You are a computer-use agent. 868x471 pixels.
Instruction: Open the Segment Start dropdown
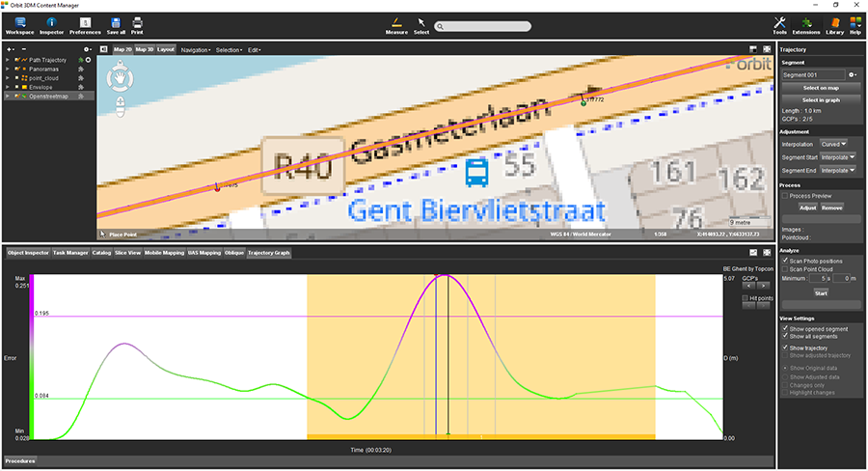pos(837,157)
